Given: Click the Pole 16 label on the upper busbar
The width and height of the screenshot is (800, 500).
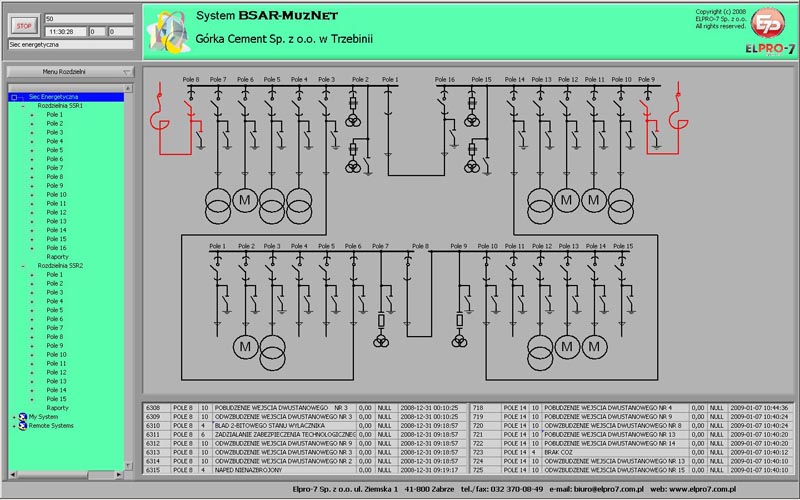Looking at the screenshot, I should pos(444,80).
